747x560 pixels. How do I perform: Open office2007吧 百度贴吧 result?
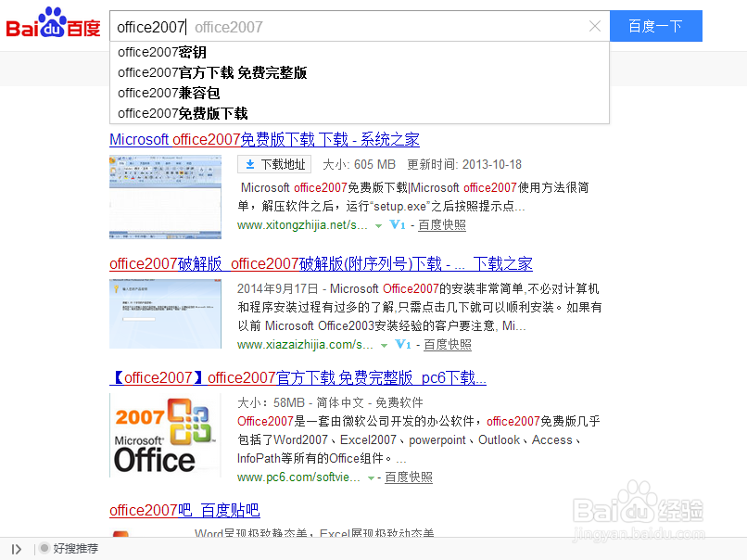[184, 511]
